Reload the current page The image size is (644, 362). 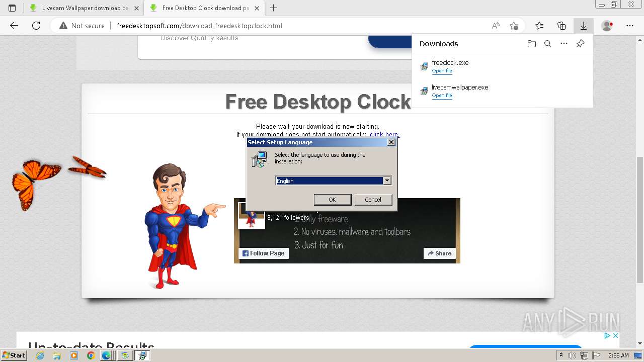[x=36, y=26]
